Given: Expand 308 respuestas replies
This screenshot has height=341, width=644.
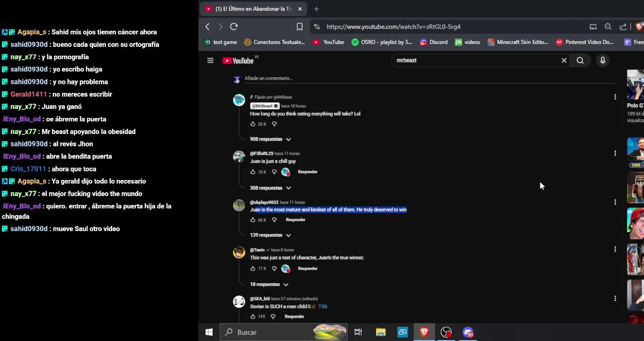Looking at the screenshot, I should click(x=270, y=188).
